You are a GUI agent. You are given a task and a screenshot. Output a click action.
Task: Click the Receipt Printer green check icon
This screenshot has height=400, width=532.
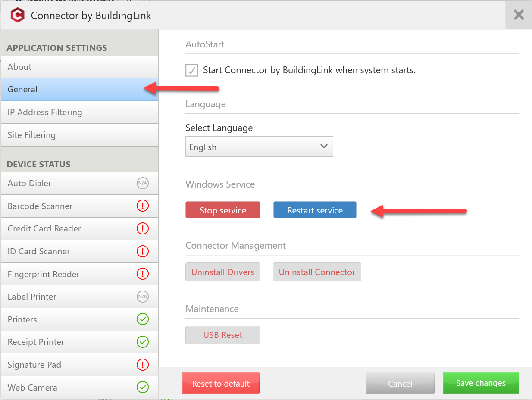point(143,342)
